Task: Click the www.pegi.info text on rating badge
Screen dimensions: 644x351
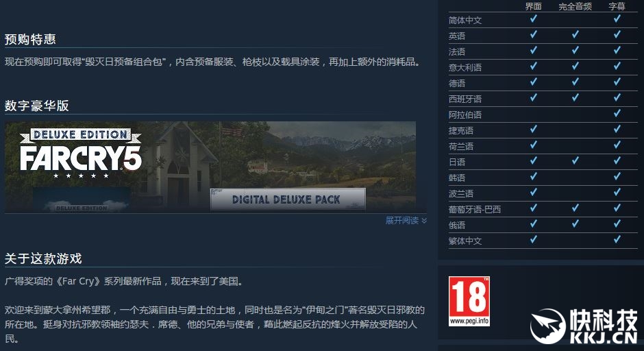Action: (x=469, y=321)
